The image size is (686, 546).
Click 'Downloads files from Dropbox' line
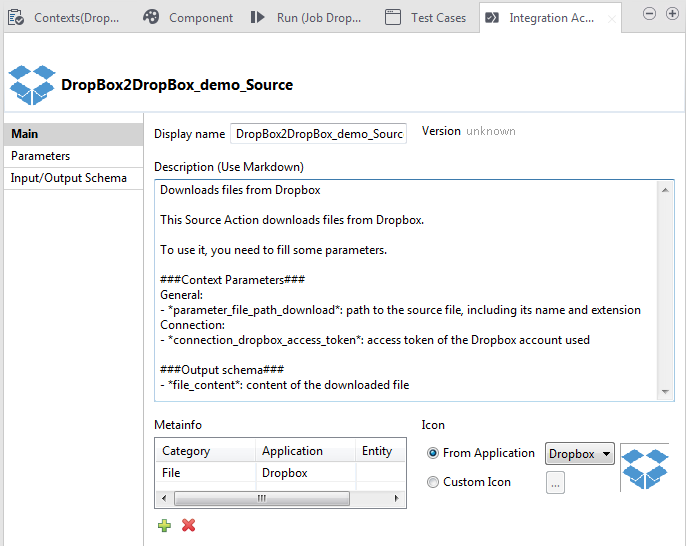coord(240,190)
